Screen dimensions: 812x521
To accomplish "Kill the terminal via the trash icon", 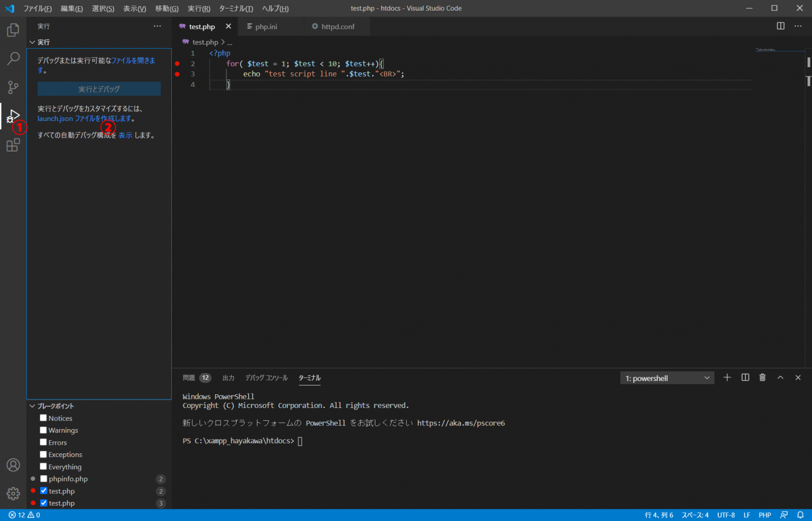I will coord(762,377).
